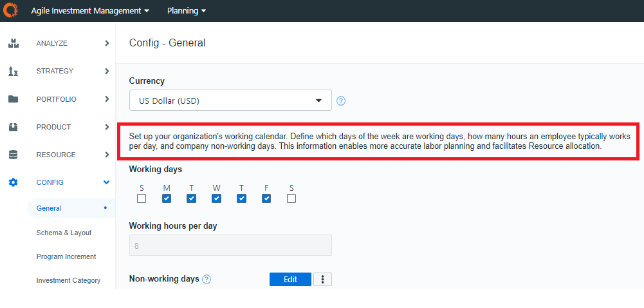Click help icon next to Non-working days
Image resolution: width=644 pixels, height=308 pixels.
click(207, 280)
